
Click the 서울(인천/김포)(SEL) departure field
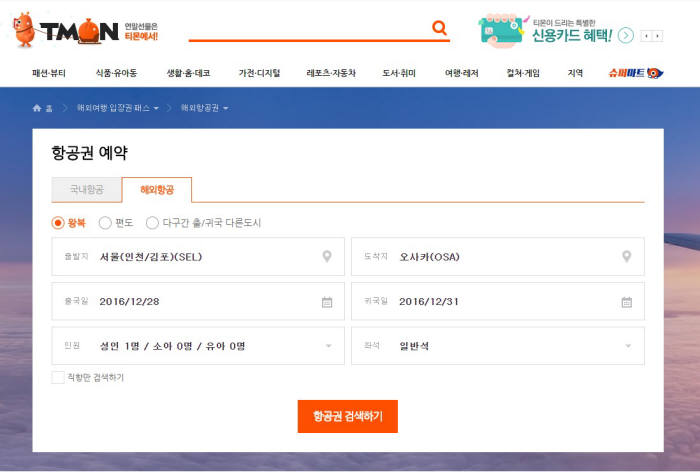pyautogui.click(x=198, y=257)
